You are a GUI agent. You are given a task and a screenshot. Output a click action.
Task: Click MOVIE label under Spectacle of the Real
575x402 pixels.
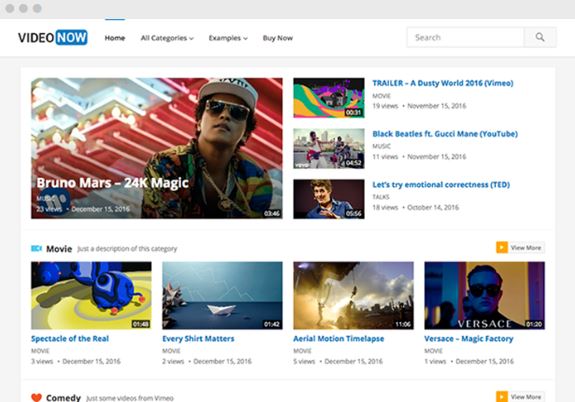(40, 351)
